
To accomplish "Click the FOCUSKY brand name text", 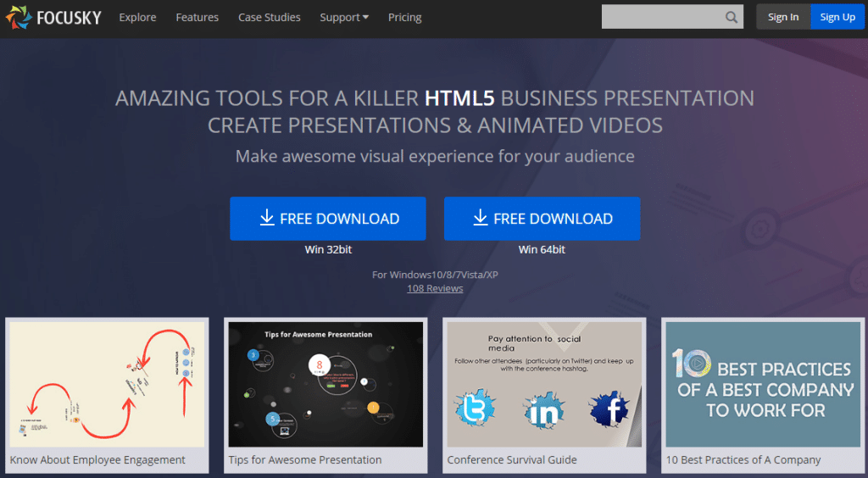I will click(x=69, y=18).
